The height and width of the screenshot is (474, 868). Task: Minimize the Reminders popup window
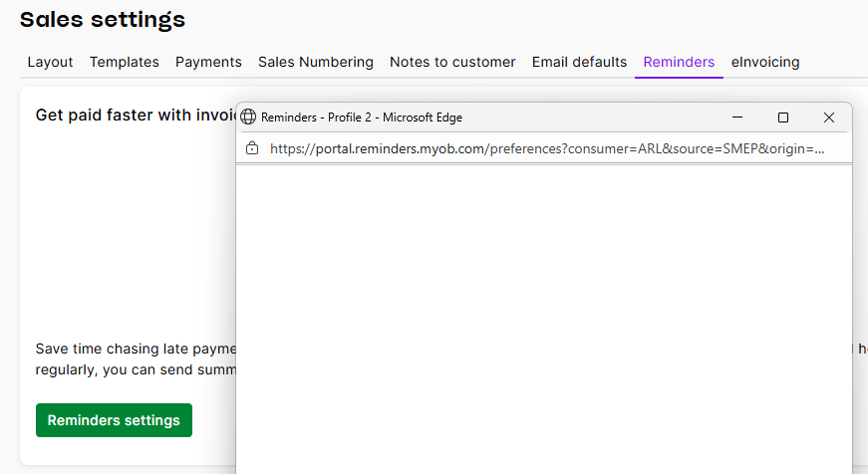coord(737,118)
